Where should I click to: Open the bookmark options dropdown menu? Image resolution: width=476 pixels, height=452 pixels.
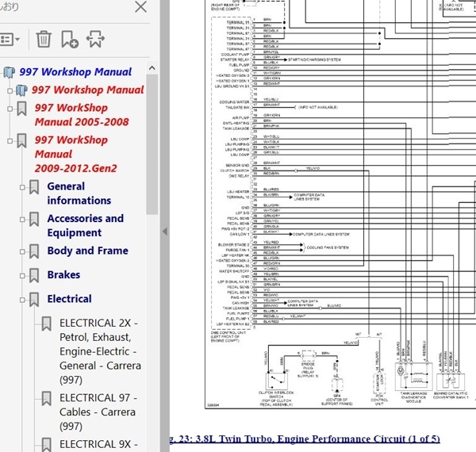click(10, 40)
